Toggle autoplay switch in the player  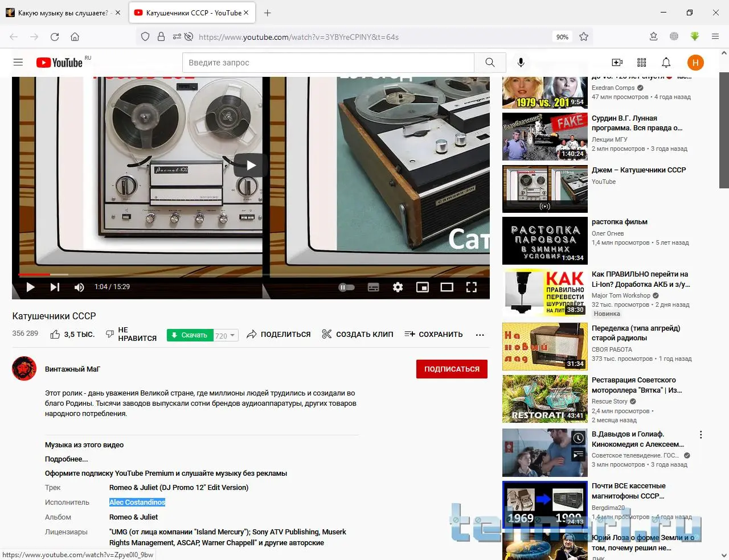346,287
